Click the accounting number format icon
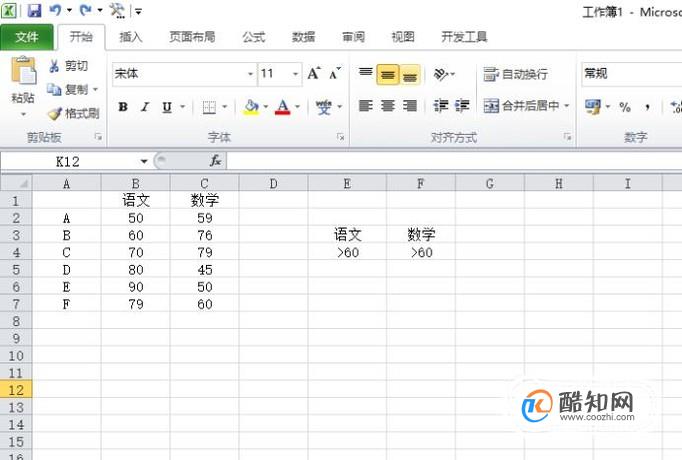 [593, 107]
